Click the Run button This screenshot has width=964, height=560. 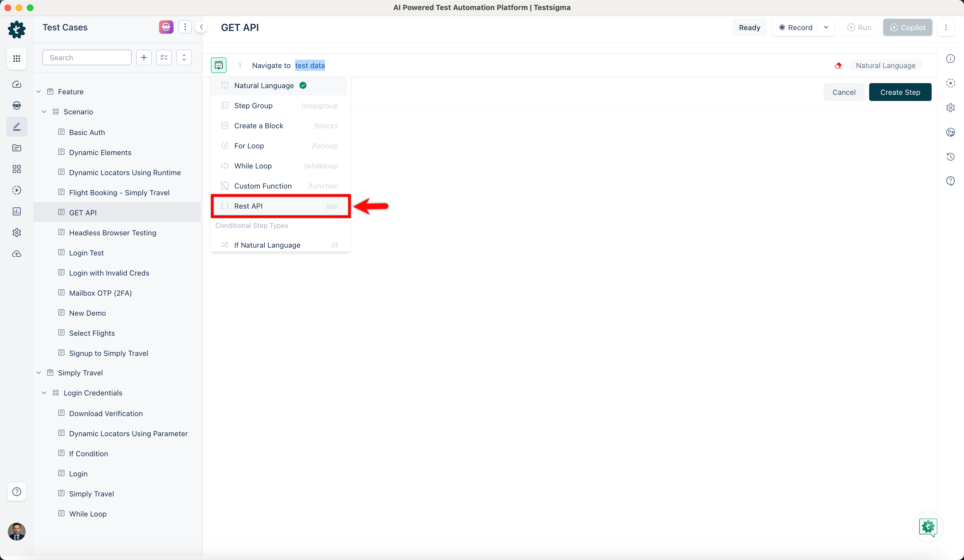[x=859, y=27]
